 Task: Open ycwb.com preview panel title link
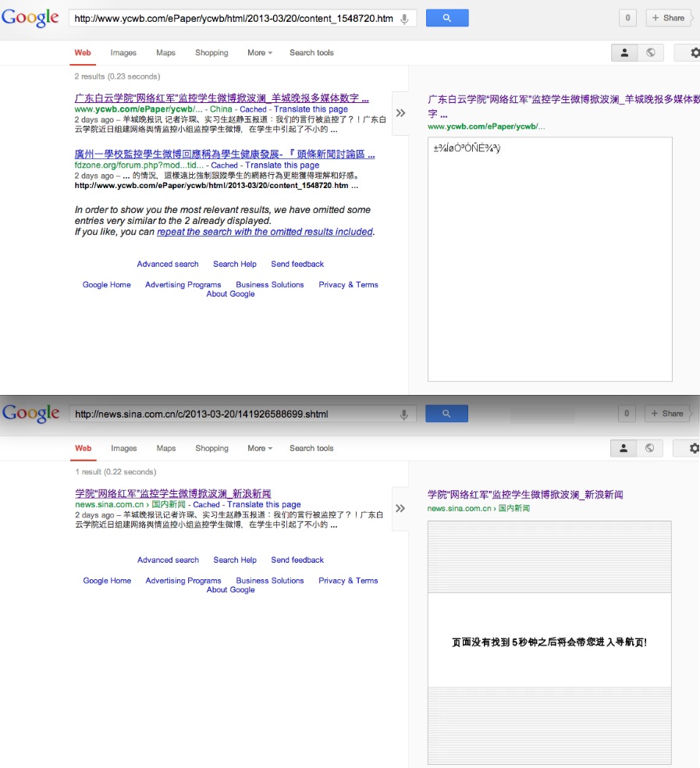pyautogui.click(x=563, y=106)
